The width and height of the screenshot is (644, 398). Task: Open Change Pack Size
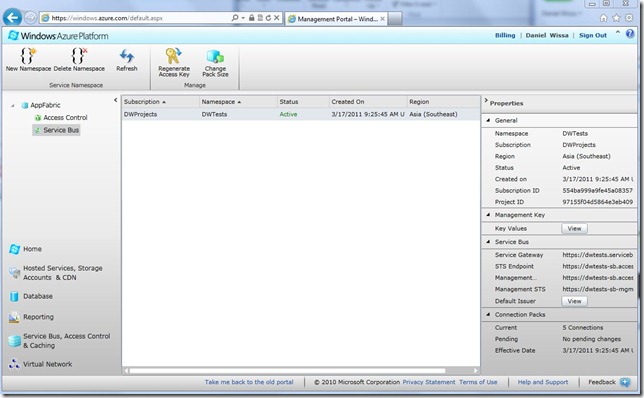point(215,63)
